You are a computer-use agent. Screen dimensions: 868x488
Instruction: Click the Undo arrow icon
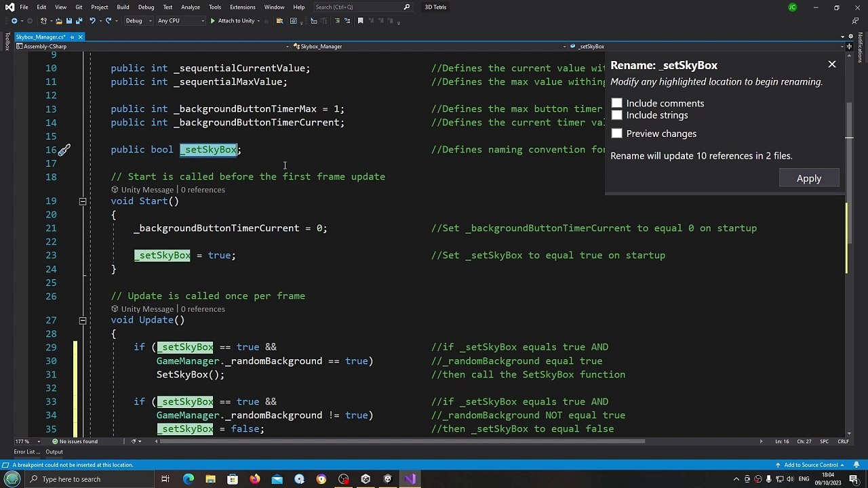coord(92,21)
